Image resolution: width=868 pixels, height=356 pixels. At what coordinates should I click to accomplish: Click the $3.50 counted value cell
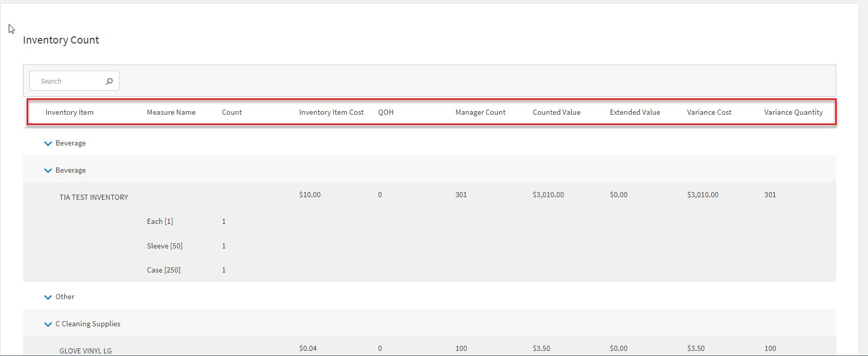click(x=541, y=348)
